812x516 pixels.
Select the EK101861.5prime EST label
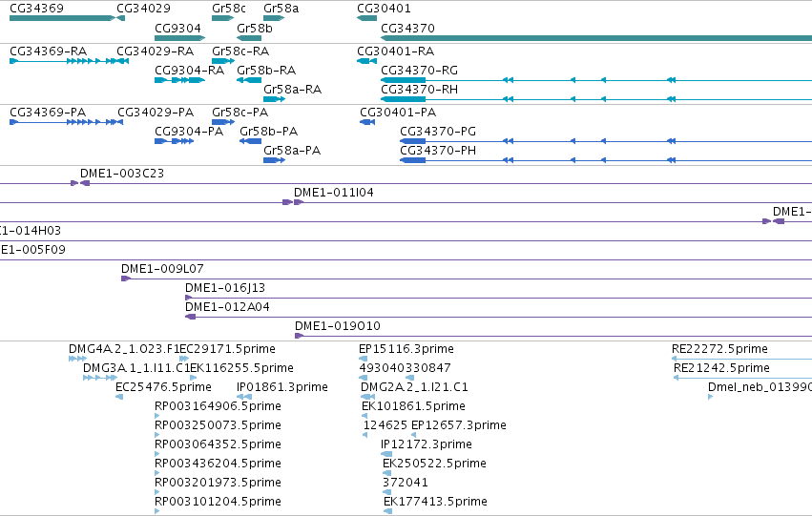point(413,406)
